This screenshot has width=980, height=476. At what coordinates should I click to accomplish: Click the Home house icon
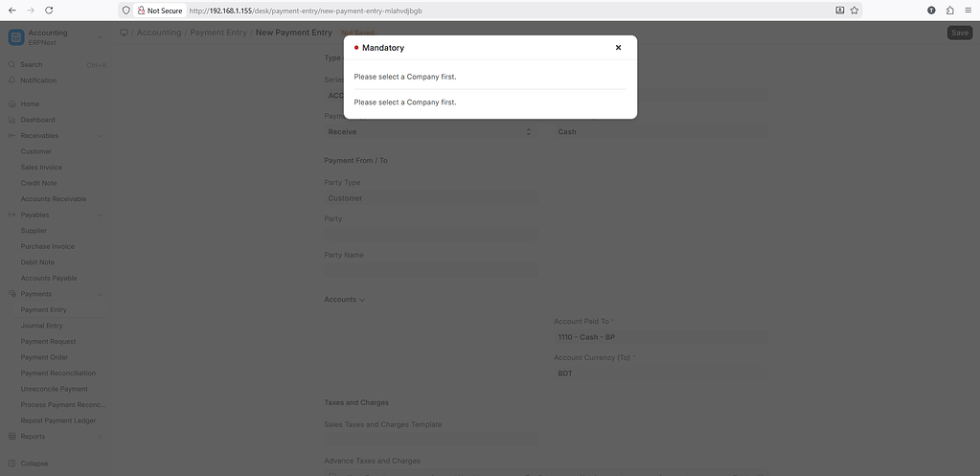(11, 103)
